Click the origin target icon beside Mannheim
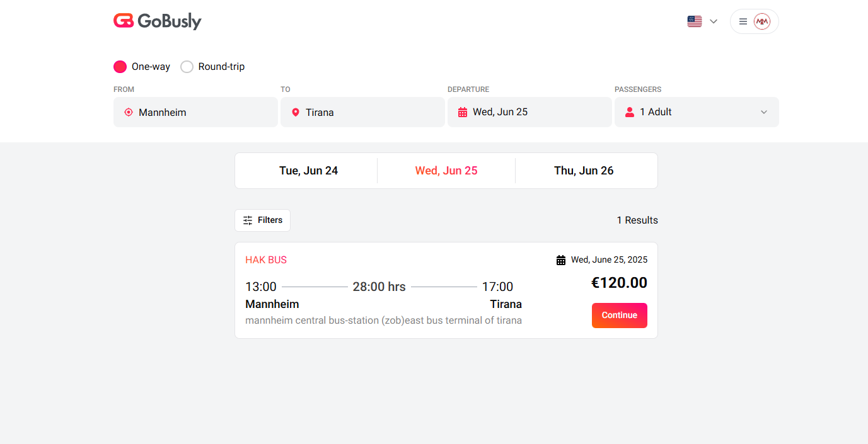 [x=129, y=112]
